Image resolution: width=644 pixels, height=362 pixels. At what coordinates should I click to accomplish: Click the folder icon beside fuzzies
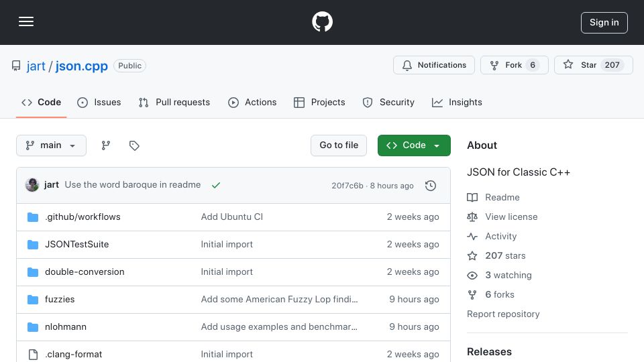(33, 299)
